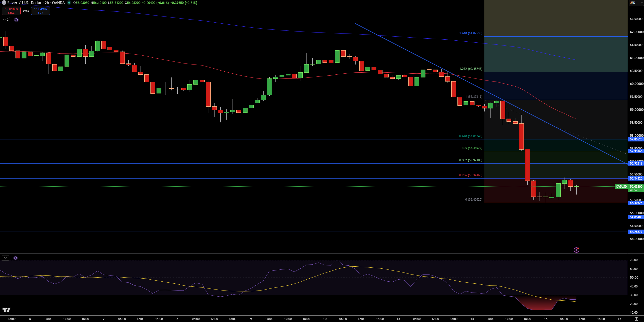Click the 0.618 (57.85743) Fibonacci label
The height and width of the screenshot is (322, 644).
(471, 136)
